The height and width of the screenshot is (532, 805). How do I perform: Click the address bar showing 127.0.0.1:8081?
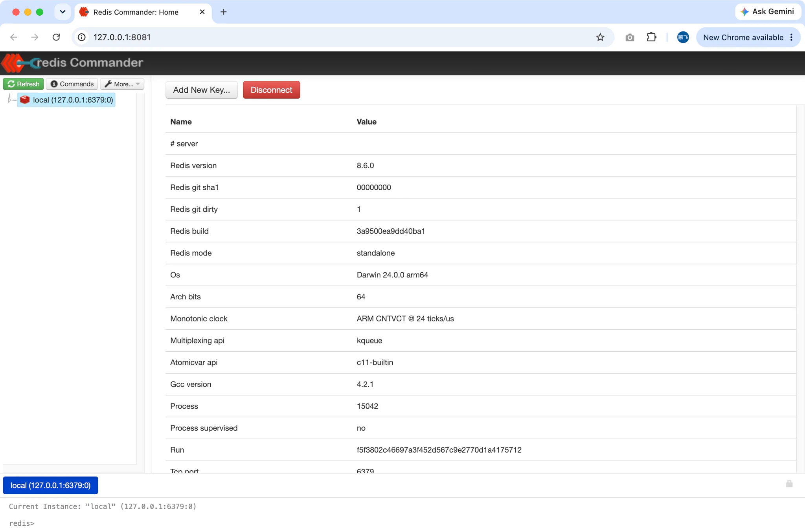(x=342, y=37)
